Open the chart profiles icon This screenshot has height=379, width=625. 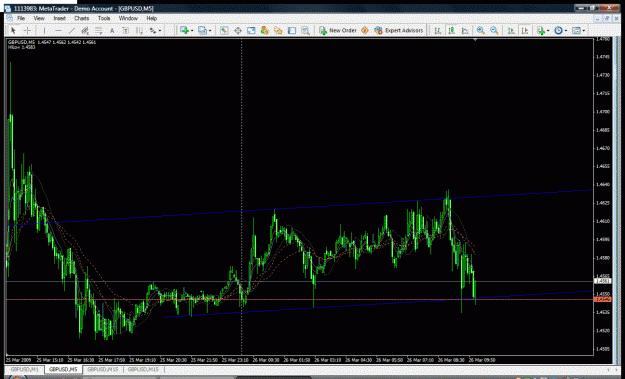(x=202, y=30)
